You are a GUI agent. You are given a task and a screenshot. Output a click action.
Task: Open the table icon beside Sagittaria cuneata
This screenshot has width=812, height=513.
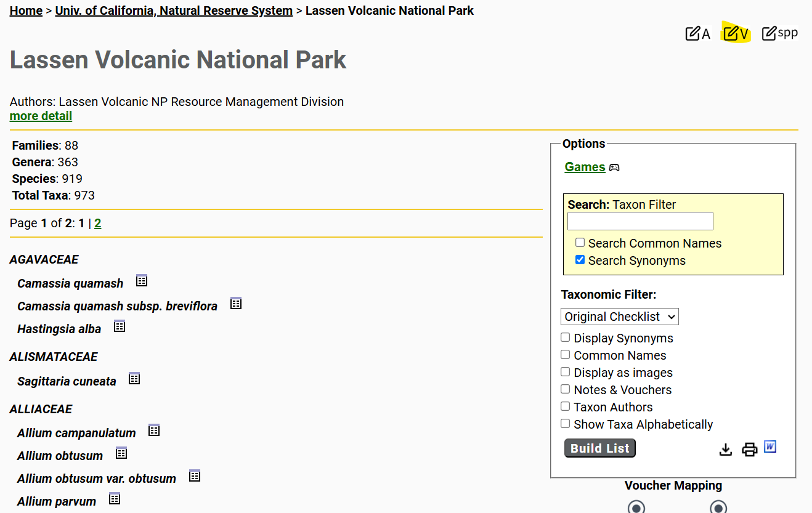134,379
